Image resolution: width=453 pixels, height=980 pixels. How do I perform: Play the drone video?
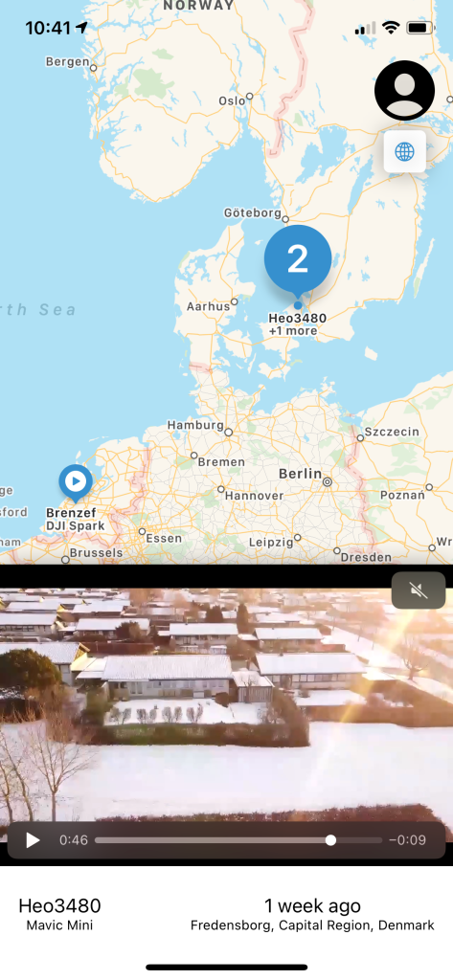click(34, 840)
